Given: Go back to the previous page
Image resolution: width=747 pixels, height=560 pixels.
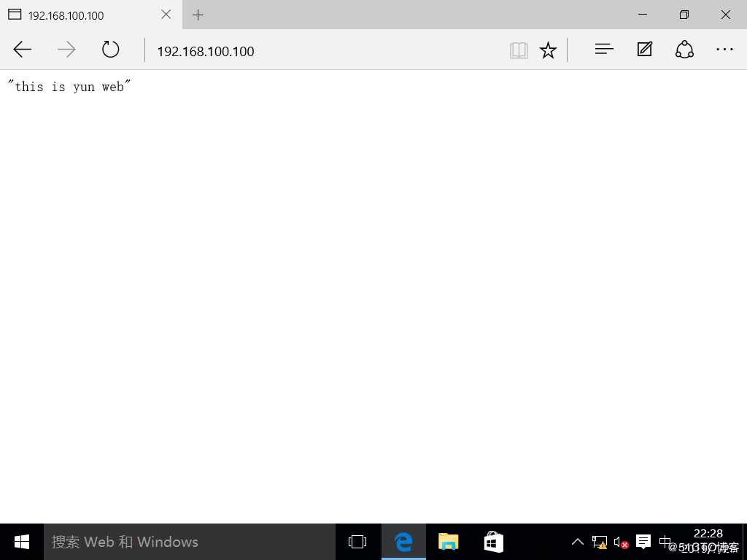Looking at the screenshot, I should tap(22, 50).
